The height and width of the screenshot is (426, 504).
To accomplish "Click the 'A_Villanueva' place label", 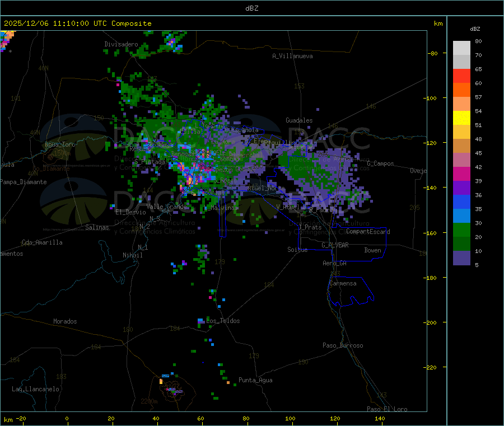I will pyautogui.click(x=292, y=56).
